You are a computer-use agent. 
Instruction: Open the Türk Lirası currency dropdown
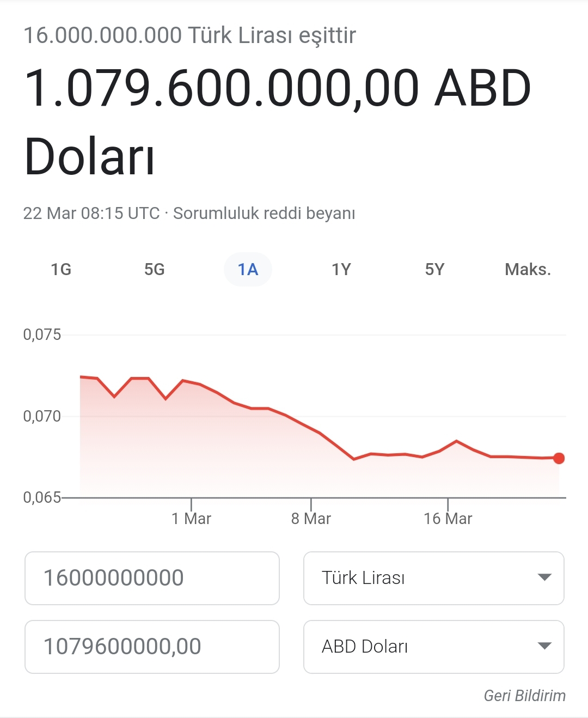coord(433,578)
